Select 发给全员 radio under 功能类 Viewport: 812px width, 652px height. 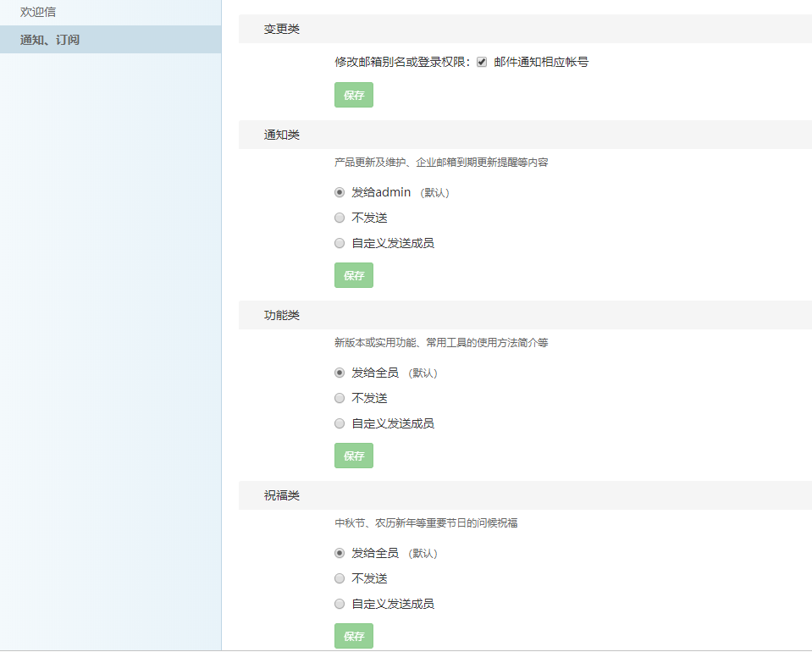tap(340, 373)
